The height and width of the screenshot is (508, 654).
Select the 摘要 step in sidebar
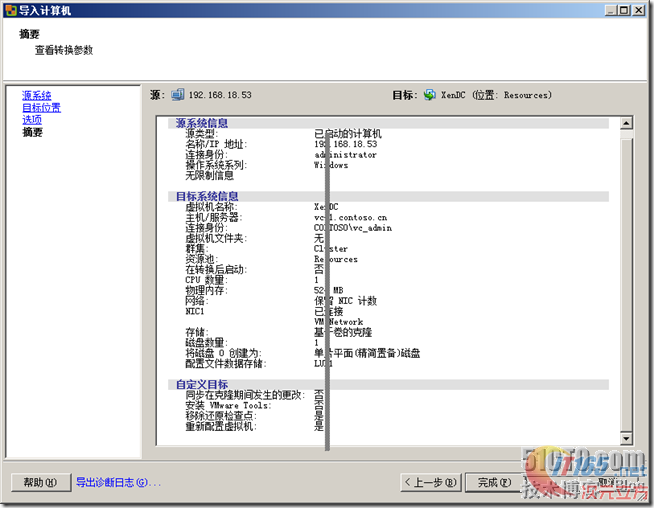32,132
